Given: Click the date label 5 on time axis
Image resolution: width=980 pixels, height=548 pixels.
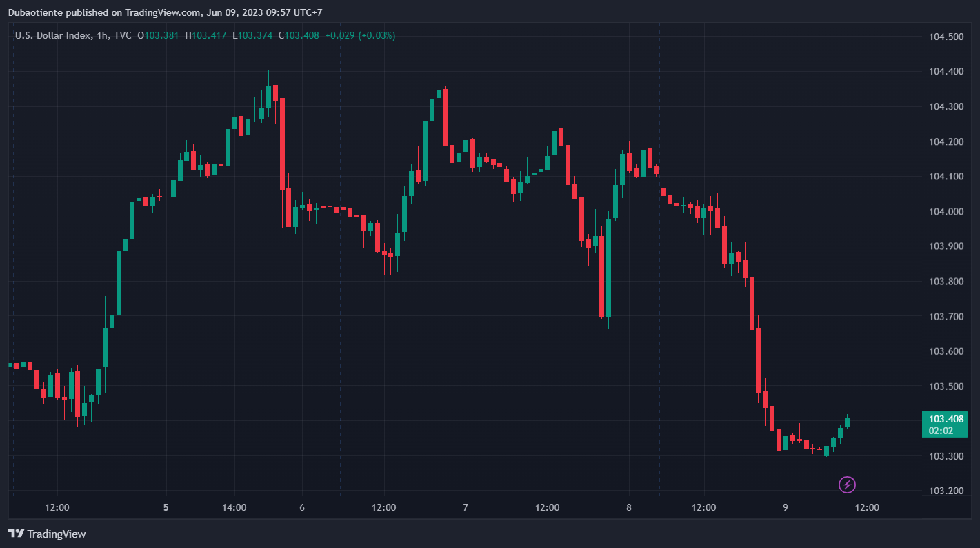Looking at the screenshot, I should click(x=166, y=508).
